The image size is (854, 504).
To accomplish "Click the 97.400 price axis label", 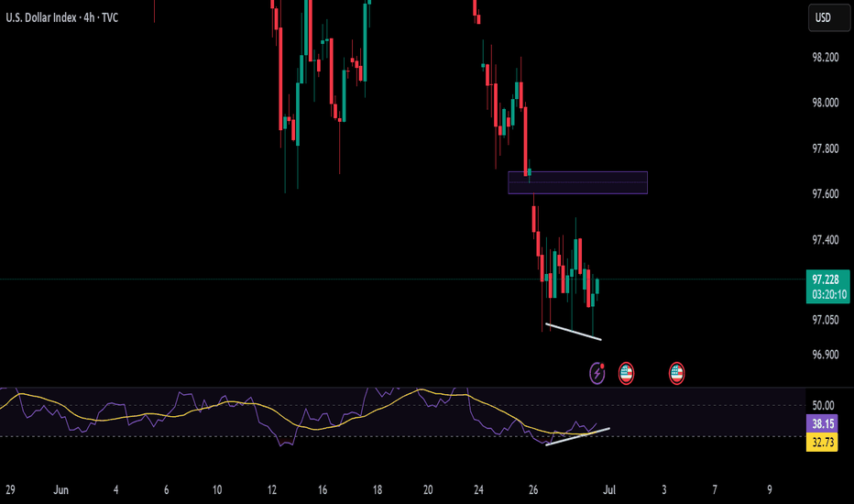I will pyautogui.click(x=825, y=239).
